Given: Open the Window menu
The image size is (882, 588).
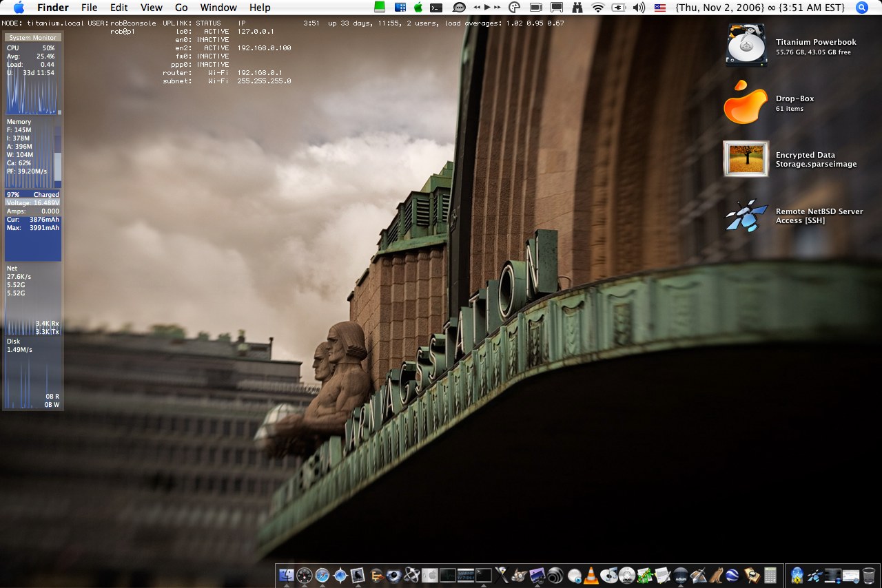Looking at the screenshot, I should [x=218, y=8].
